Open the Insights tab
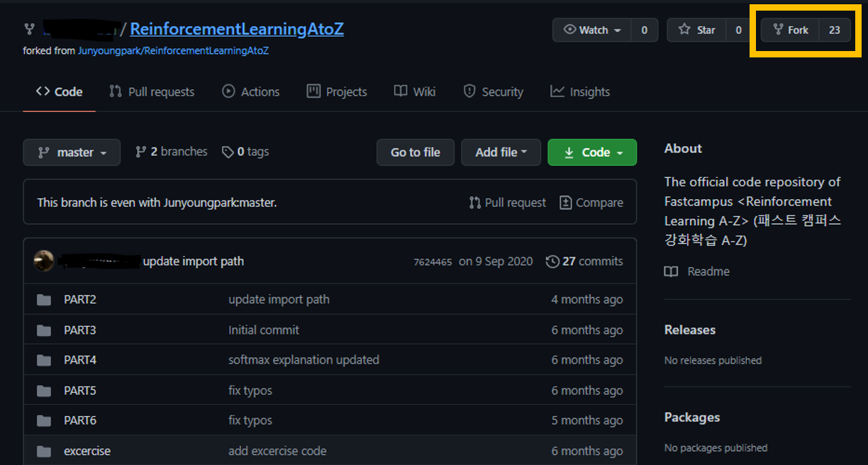868x465 pixels. coord(580,91)
